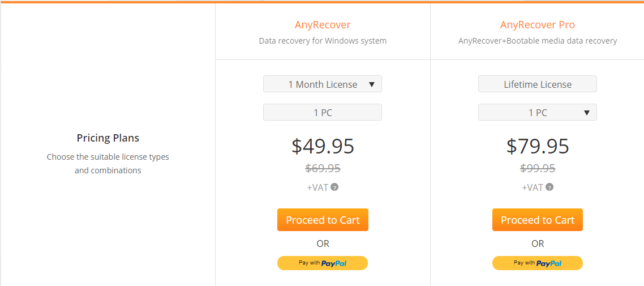Select the 1 PC field under AnyRecover

point(323,113)
